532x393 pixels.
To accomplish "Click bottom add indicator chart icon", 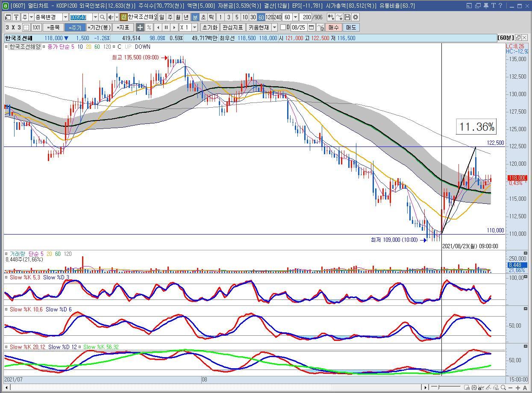I will tap(481, 387).
